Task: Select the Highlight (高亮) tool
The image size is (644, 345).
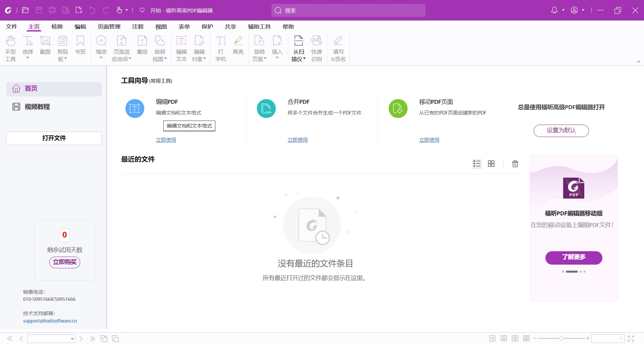Action: pyautogui.click(x=238, y=45)
